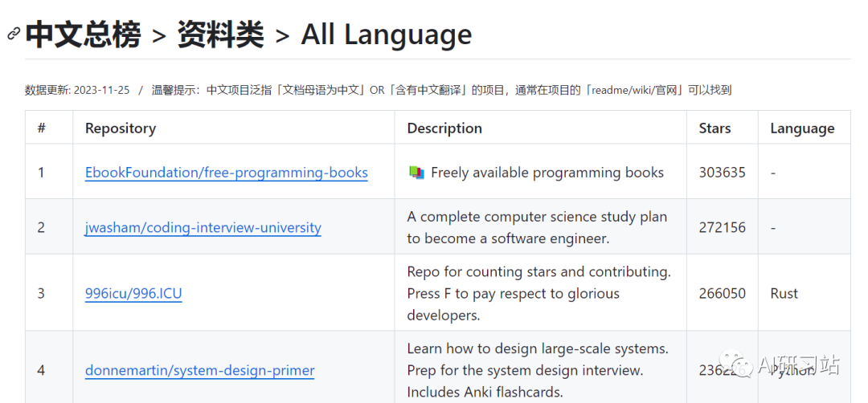Select the star count 272156

tap(722, 227)
